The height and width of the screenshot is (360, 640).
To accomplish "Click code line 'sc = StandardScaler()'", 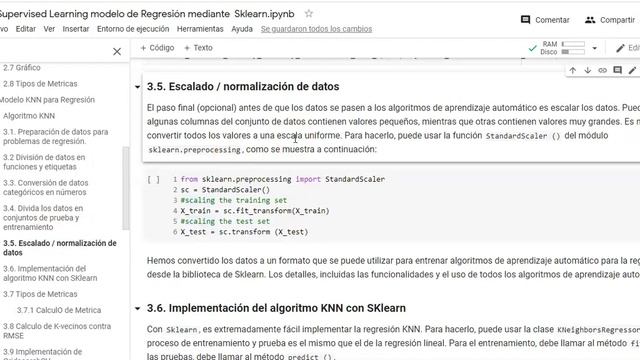I will 225,190.
